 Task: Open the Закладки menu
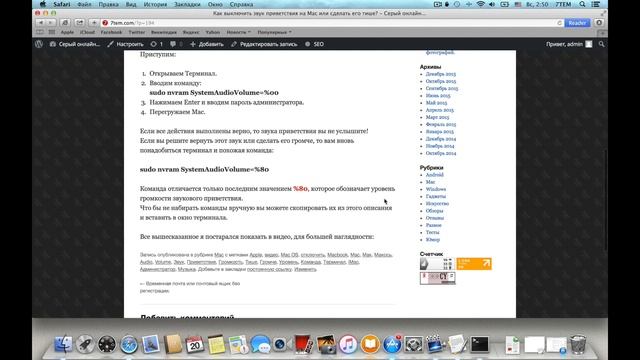(187, 4)
